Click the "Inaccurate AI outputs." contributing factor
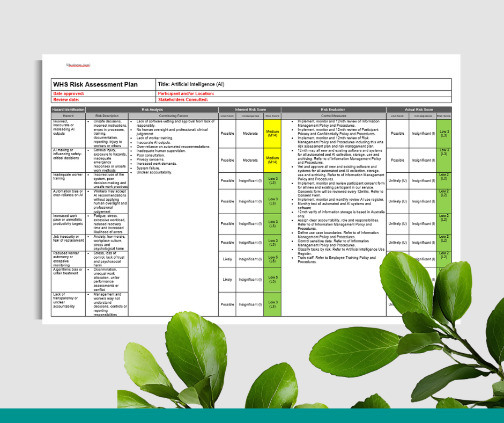 [x=153, y=142]
